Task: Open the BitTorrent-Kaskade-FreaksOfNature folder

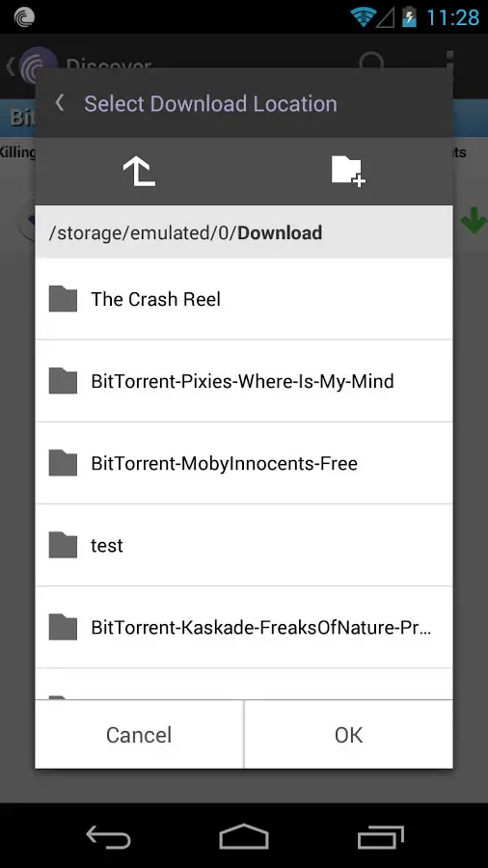Action: click(x=244, y=627)
